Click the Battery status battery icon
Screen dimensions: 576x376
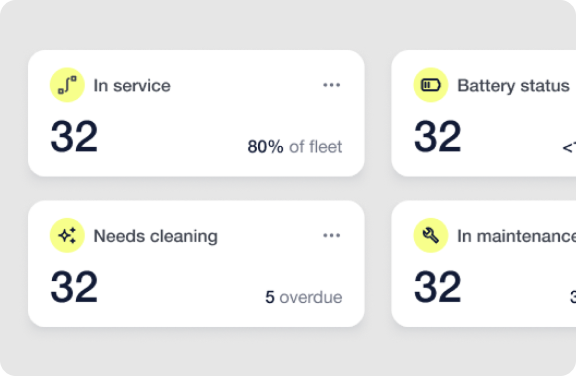click(431, 85)
